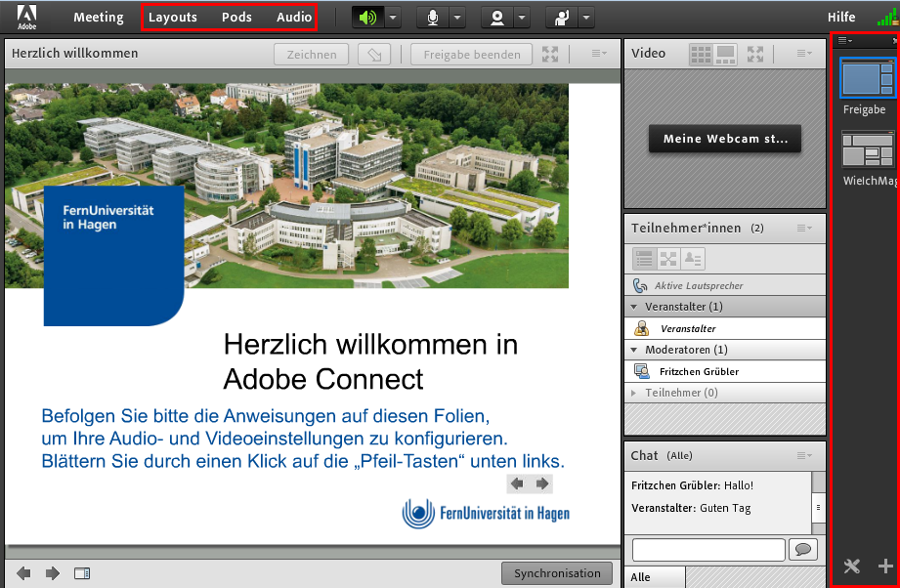The width and height of the screenshot is (900, 588).
Task: Click Freigabe beenden button
Action: point(472,55)
